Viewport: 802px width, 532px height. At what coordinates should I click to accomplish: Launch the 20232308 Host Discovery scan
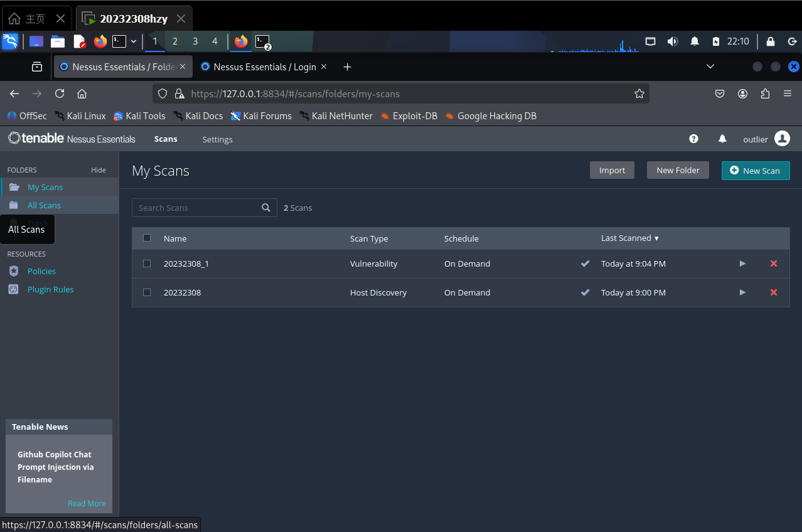(x=742, y=292)
